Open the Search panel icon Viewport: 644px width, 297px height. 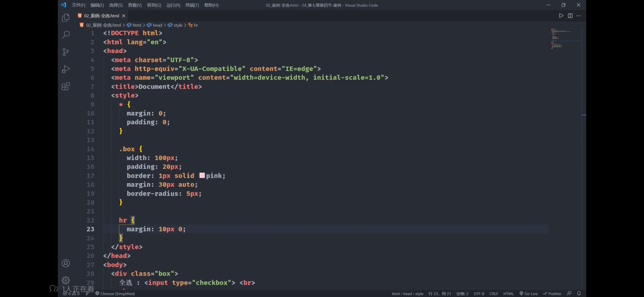coord(66,35)
